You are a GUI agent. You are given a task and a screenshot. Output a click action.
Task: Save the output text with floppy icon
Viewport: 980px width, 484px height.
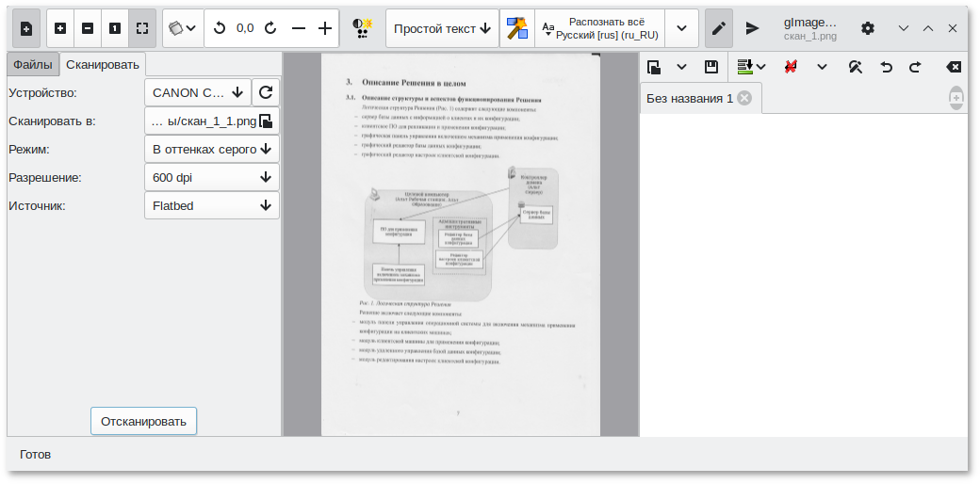click(711, 67)
